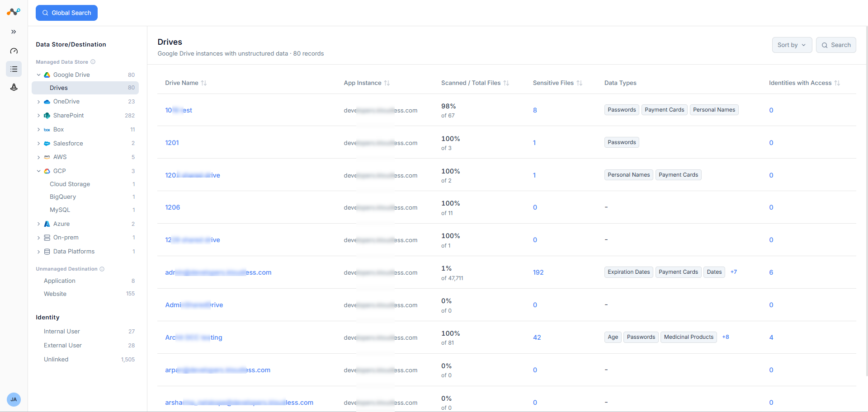The image size is (868, 412).
Task: Sort by Drive Name column arrows
Action: pyautogui.click(x=204, y=83)
